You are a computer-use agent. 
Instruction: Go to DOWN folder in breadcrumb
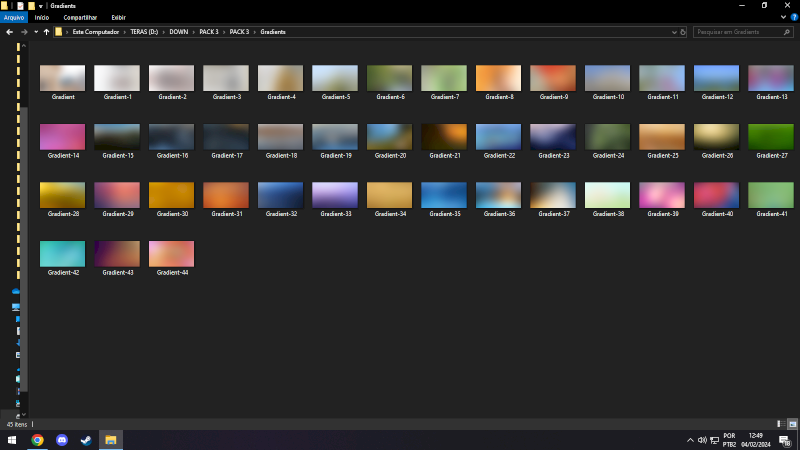178,32
